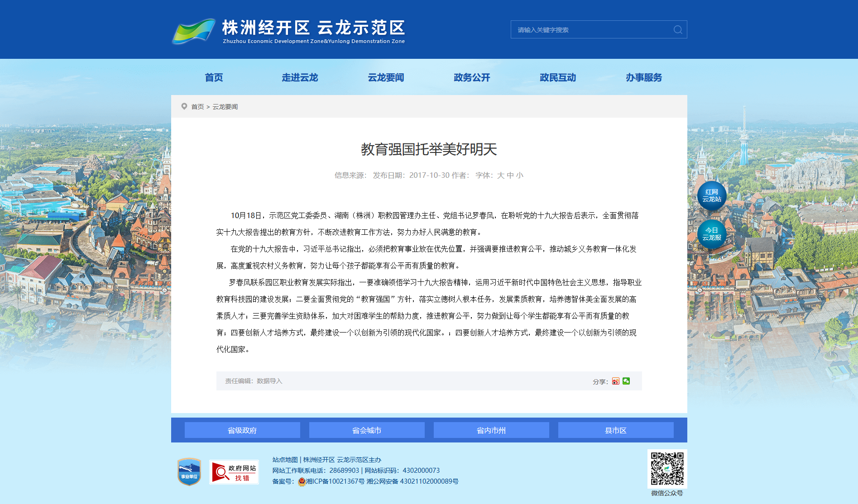The width and height of the screenshot is (858, 504).
Task: Click the 事业单位 shield emblem
Action: [189, 472]
